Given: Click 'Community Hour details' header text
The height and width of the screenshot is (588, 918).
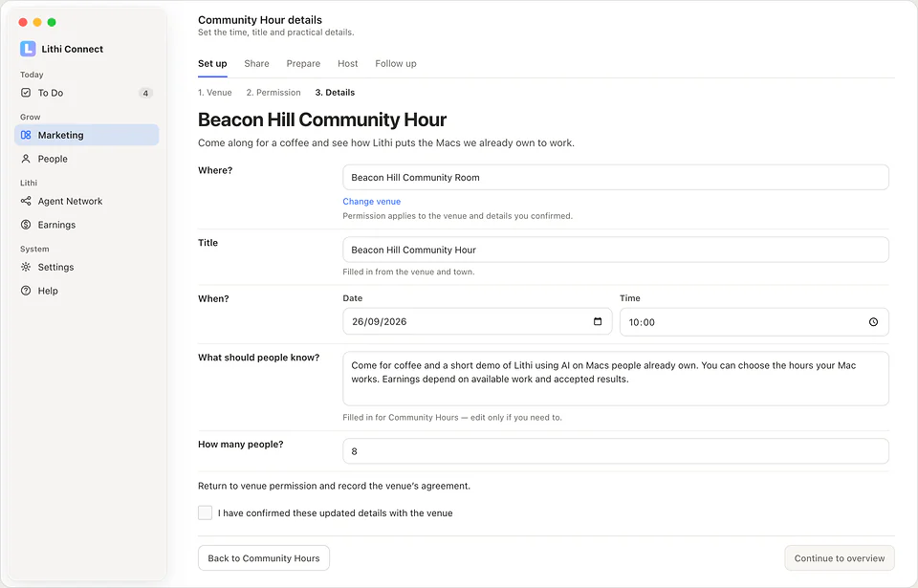Looking at the screenshot, I should [260, 20].
